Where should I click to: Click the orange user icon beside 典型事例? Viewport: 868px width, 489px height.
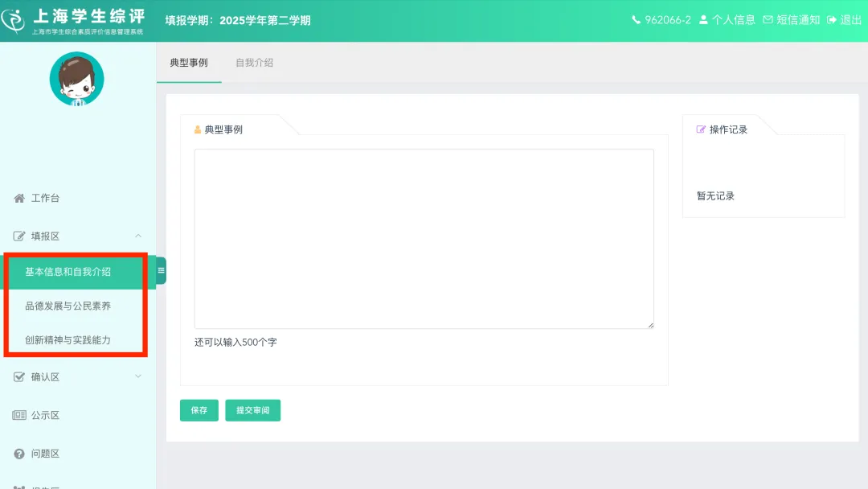pos(198,129)
